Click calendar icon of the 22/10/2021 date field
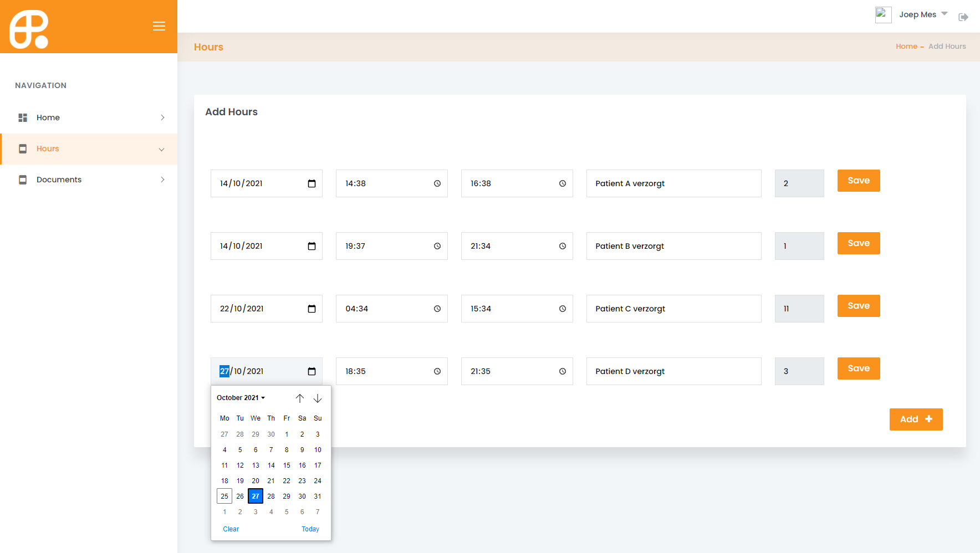 (312, 309)
